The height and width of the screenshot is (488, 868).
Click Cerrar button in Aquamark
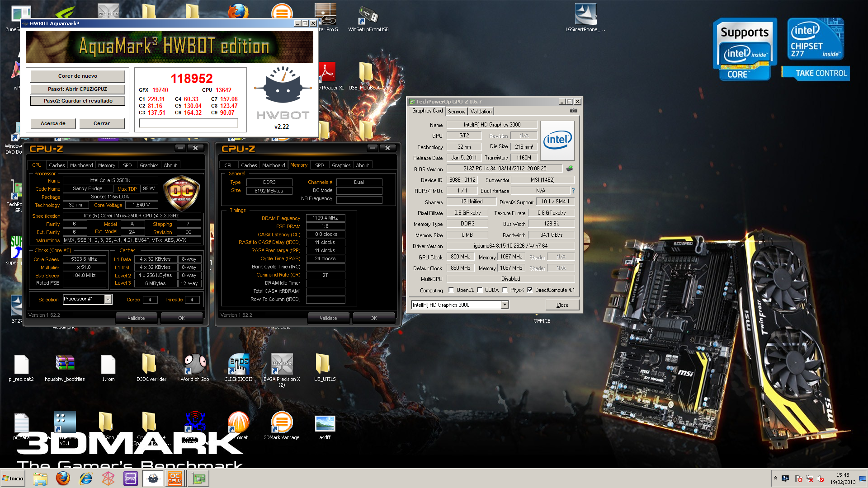(102, 123)
